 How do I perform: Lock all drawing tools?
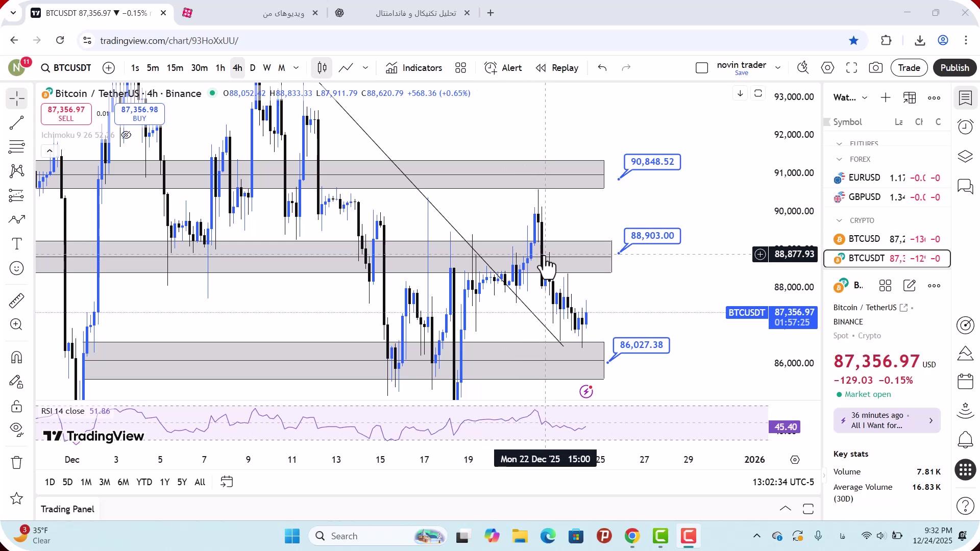click(x=17, y=406)
